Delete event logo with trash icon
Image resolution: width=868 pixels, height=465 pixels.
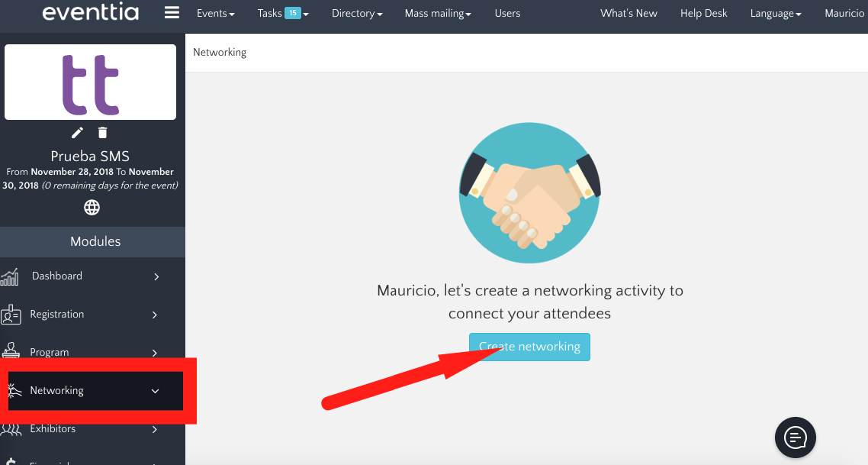[103, 133]
